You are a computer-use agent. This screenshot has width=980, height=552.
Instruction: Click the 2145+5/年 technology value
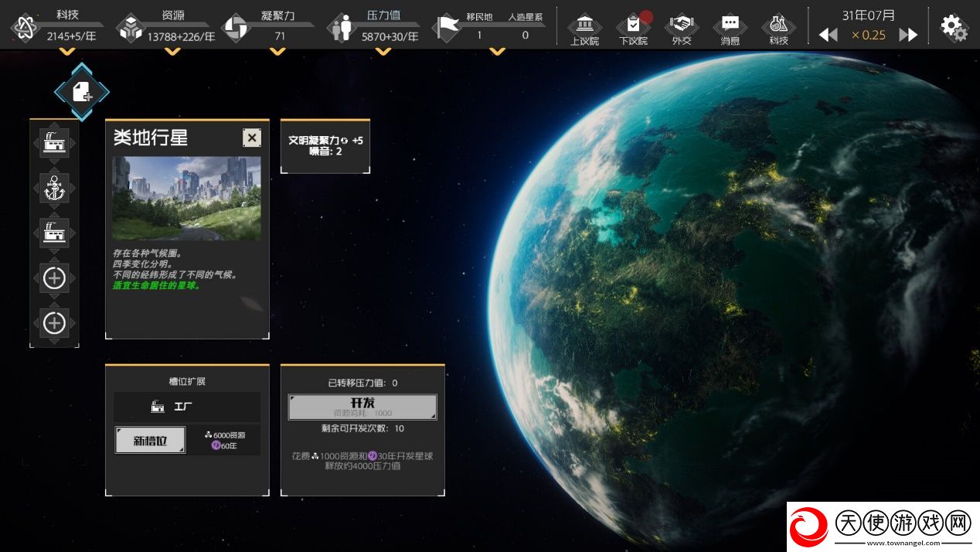(72, 36)
